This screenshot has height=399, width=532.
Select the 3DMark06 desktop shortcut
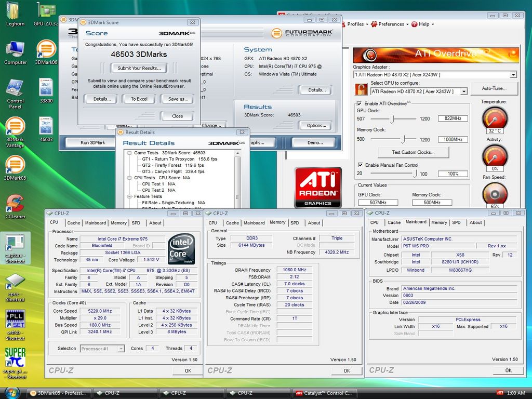(x=46, y=52)
